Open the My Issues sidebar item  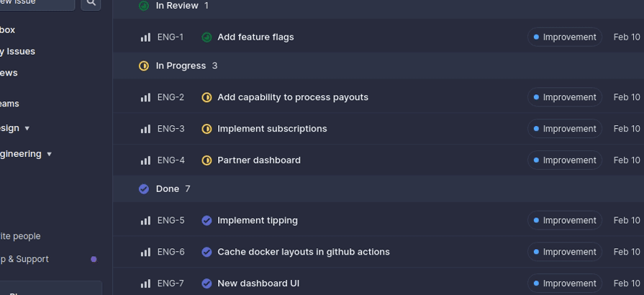[x=17, y=52]
